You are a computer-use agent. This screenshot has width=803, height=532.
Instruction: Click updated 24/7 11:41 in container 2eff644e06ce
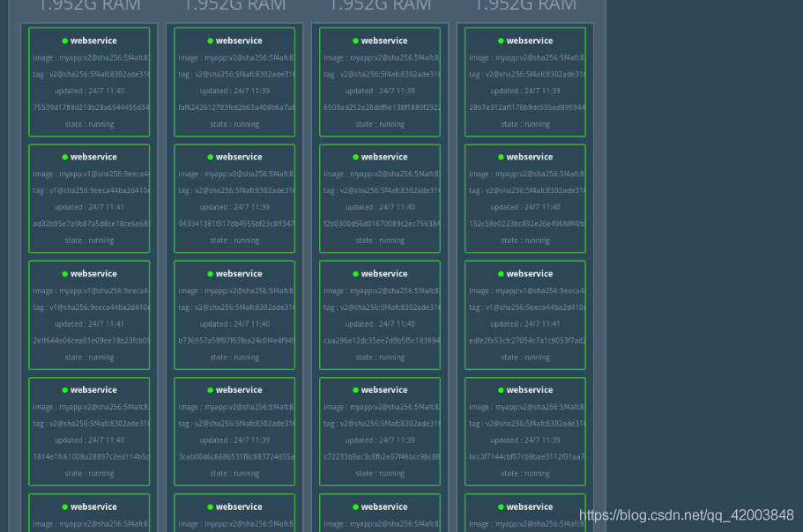click(x=90, y=324)
